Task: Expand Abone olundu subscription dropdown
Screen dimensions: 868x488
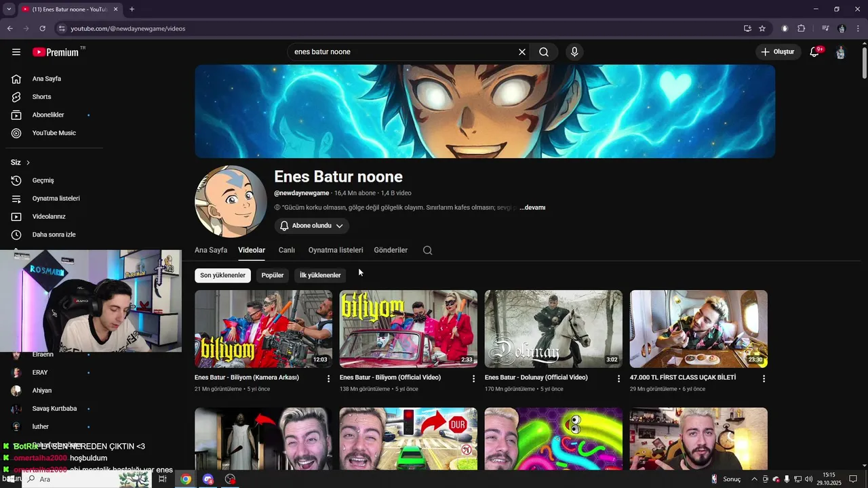Action: pos(311,226)
